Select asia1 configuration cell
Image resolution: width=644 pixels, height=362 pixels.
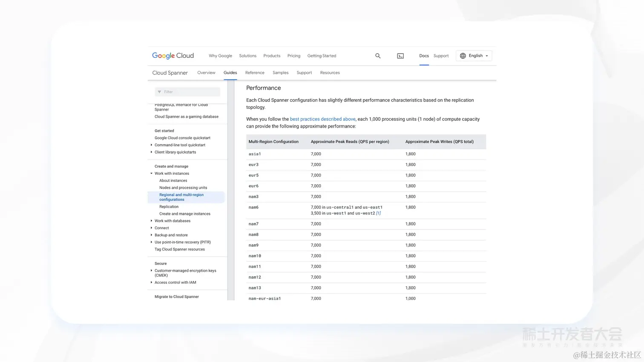[x=255, y=154]
